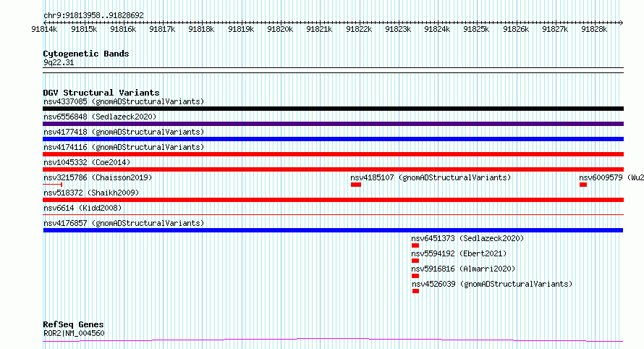Select the red nsv4526039 block
The width and height of the screenshot is (644, 349).
415,291
